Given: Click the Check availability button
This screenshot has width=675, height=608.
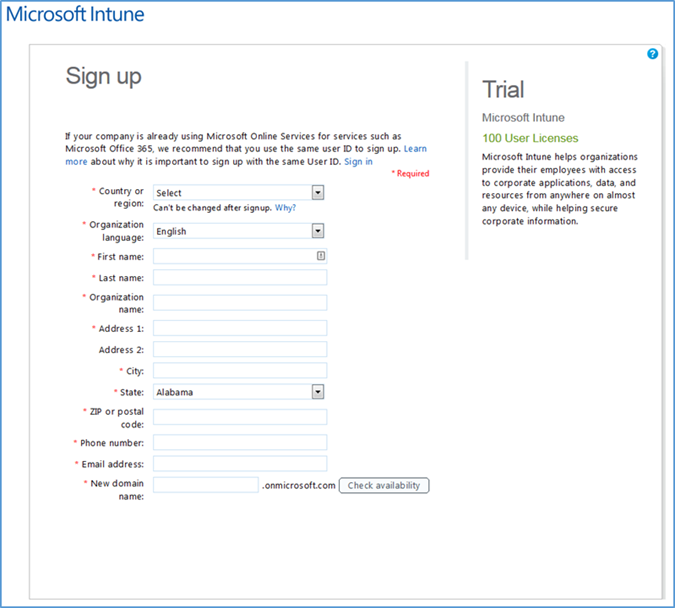Looking at the screenshot, I should [x=384, y=485].
